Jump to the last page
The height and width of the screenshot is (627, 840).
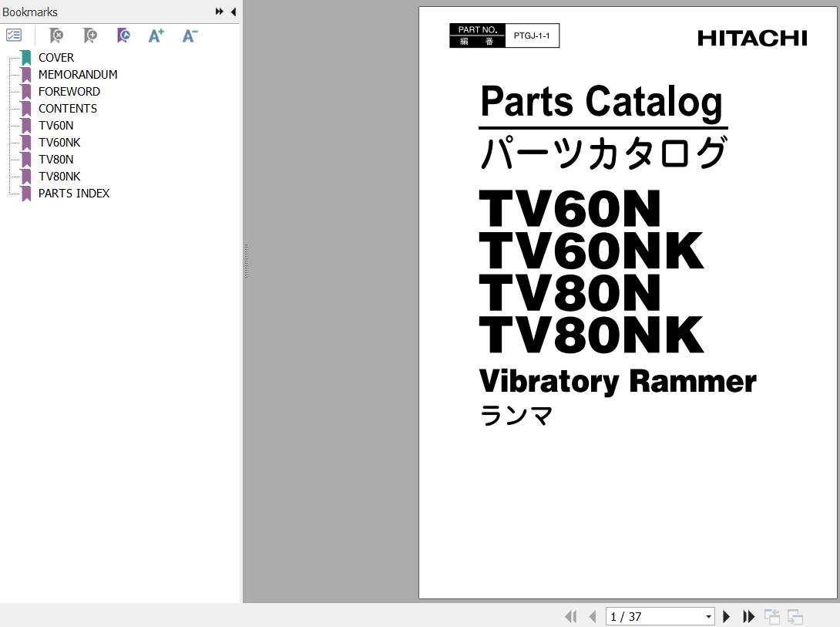click(x=748, y=617)
